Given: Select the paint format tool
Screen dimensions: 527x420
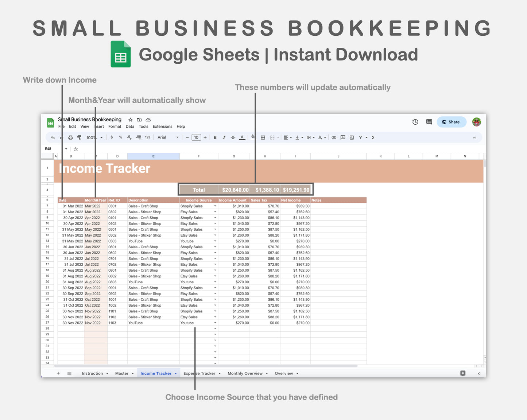Looking at the screenshot, I should coord(80,137).
